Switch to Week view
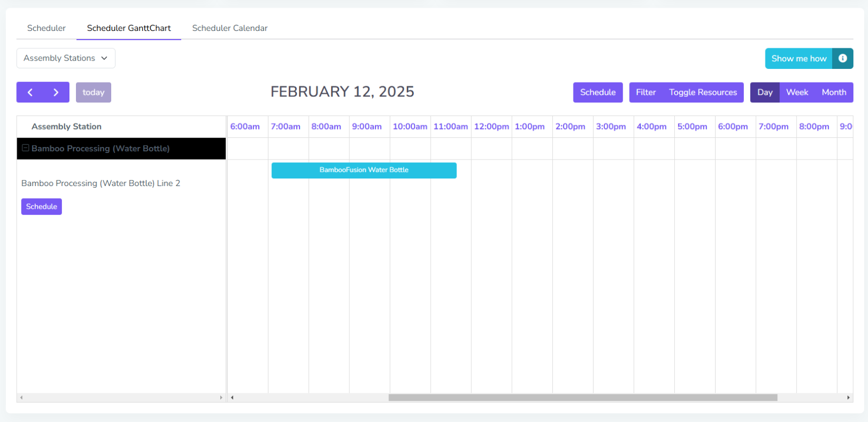This screenshot has height=422, width=868. click(x=797, y=92)
